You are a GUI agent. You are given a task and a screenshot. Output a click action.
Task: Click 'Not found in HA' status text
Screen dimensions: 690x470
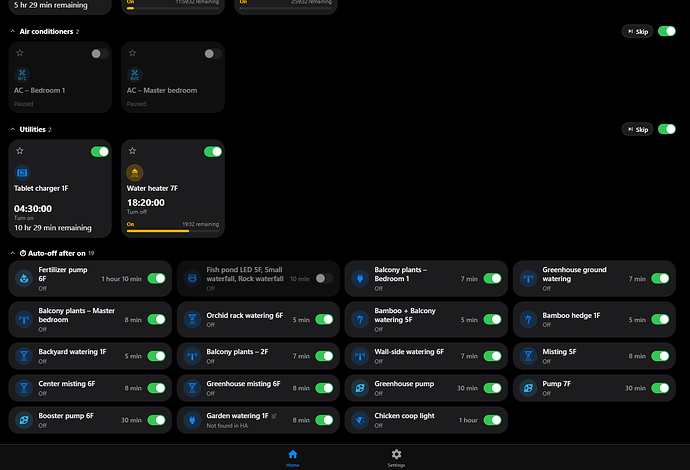point(227,426)
